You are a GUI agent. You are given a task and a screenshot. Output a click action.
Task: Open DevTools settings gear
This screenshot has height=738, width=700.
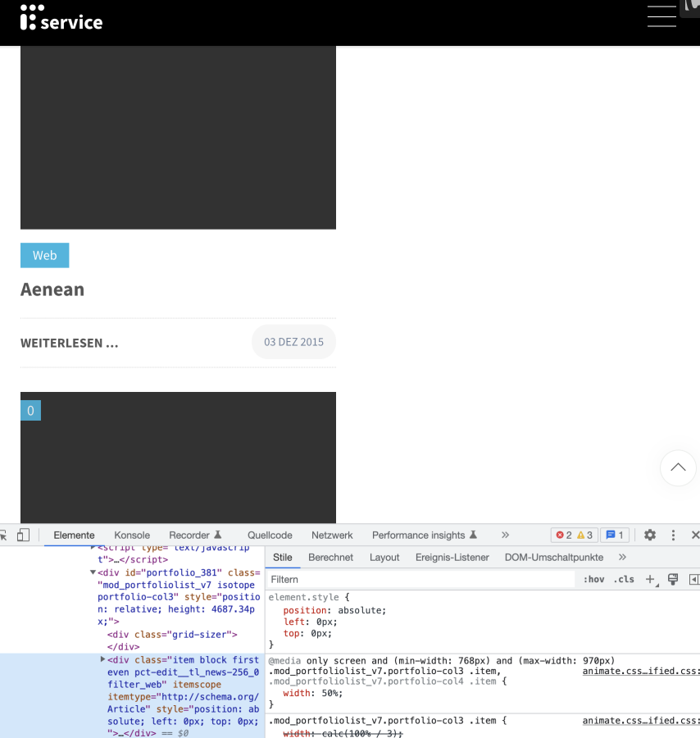(x=650, y=535)
